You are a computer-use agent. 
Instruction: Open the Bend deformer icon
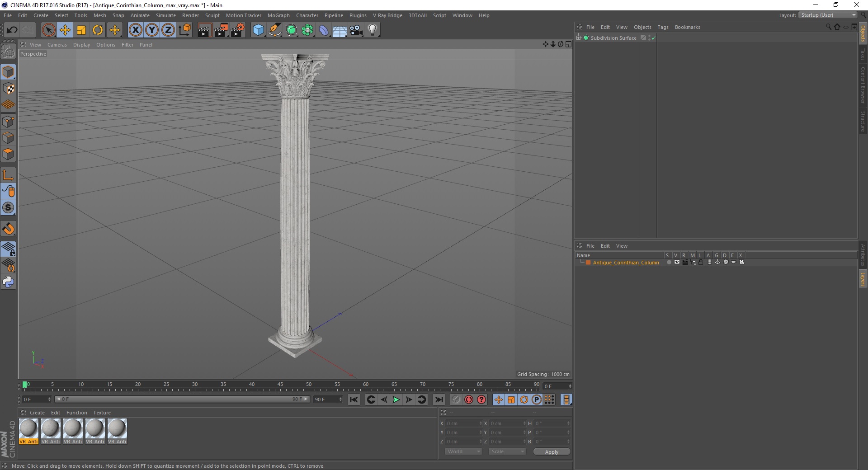pyautogui.click(x=324, y=30)
